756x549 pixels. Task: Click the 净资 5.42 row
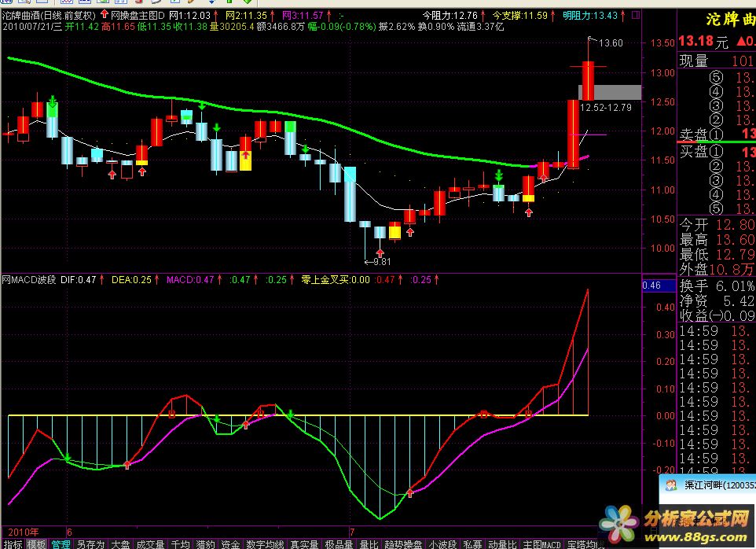click(717, 300)
